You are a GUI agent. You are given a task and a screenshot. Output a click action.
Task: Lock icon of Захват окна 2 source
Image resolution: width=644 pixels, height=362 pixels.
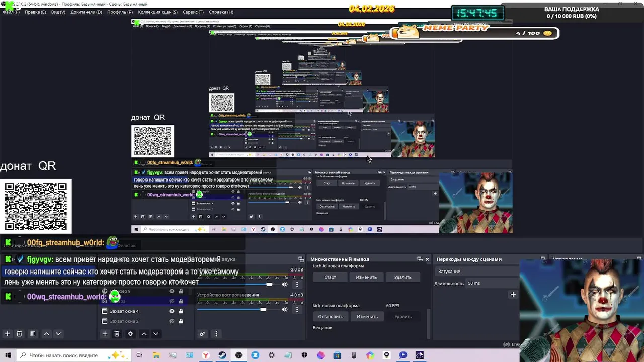tap(181, 321)
